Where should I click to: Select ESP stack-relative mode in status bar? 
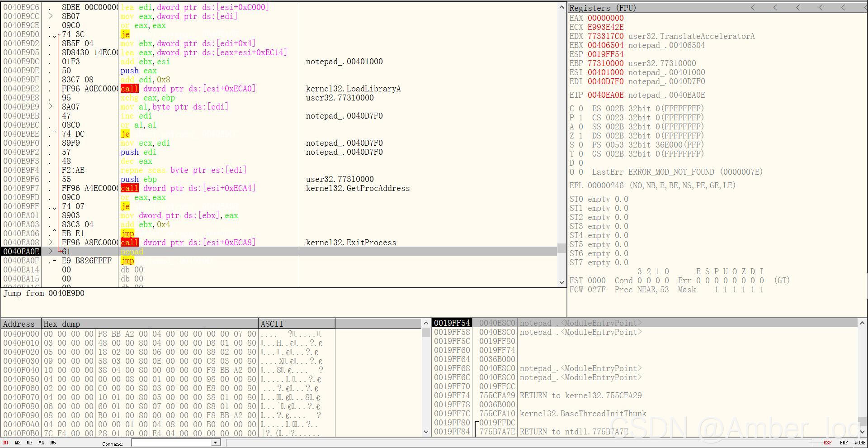(x=827, y=443)
